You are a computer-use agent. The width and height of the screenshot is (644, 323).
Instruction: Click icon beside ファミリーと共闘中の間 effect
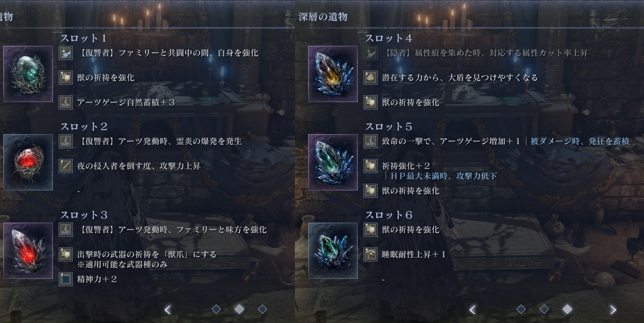click(x=66, y=53)
